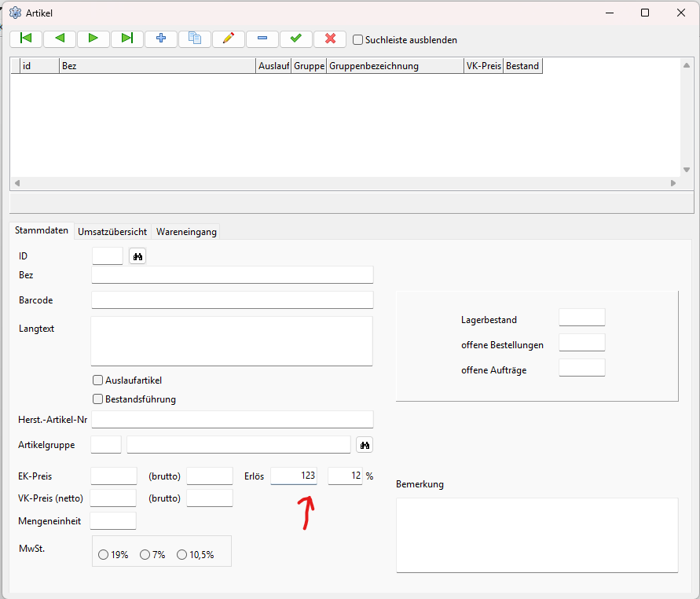
Task: Add a new article record
Action: [161, 39]
